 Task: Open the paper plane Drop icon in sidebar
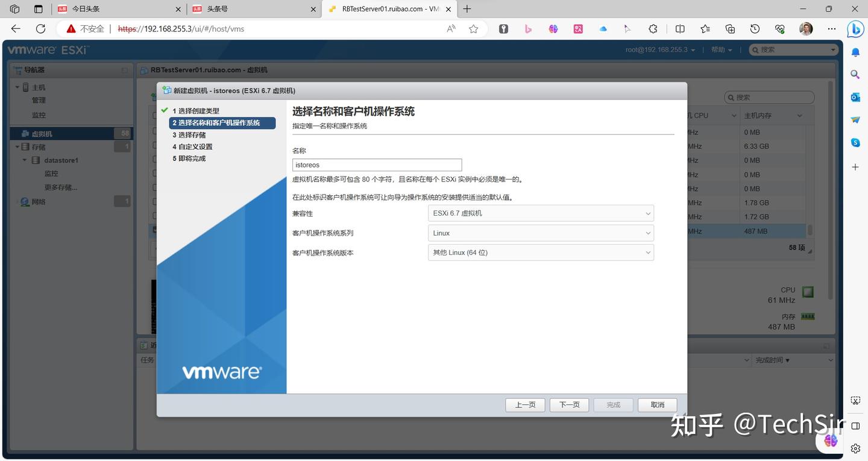(855, 120)
